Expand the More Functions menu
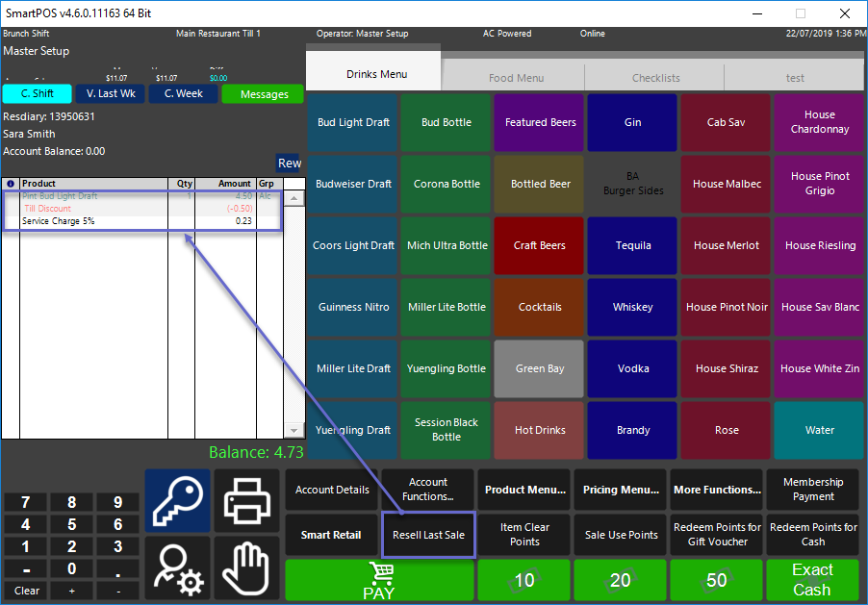The image size is (868, 605). pyautogui.click(x=716, y=490)
